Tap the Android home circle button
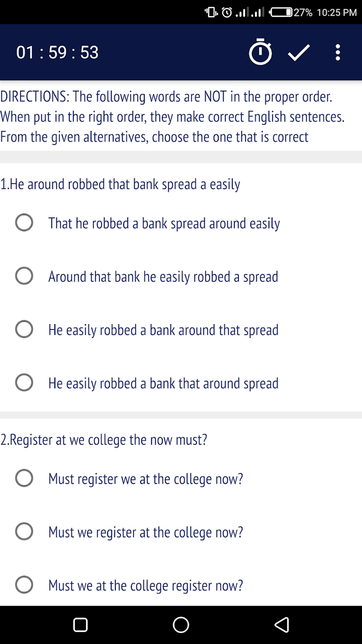This screenshot has height=644, width=362. tap(181, 625)
